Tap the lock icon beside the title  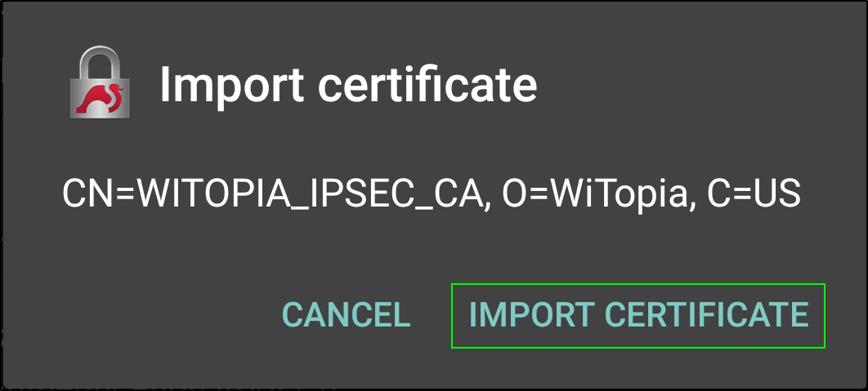point(100,83)
